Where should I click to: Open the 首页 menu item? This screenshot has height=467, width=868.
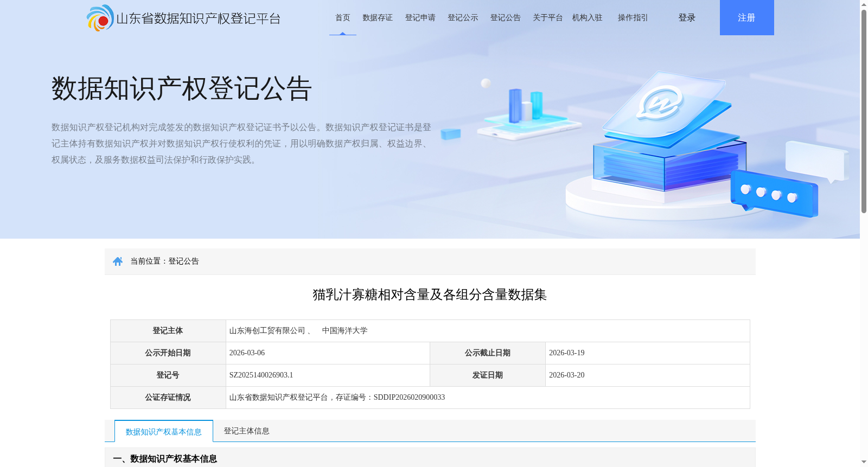coord(343,18)
